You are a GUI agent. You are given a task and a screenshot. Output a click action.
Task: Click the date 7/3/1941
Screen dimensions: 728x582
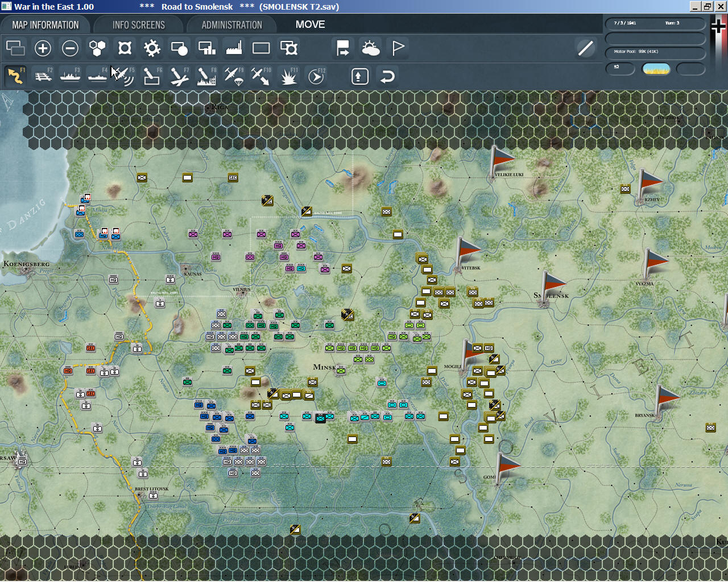pos(625,23)
